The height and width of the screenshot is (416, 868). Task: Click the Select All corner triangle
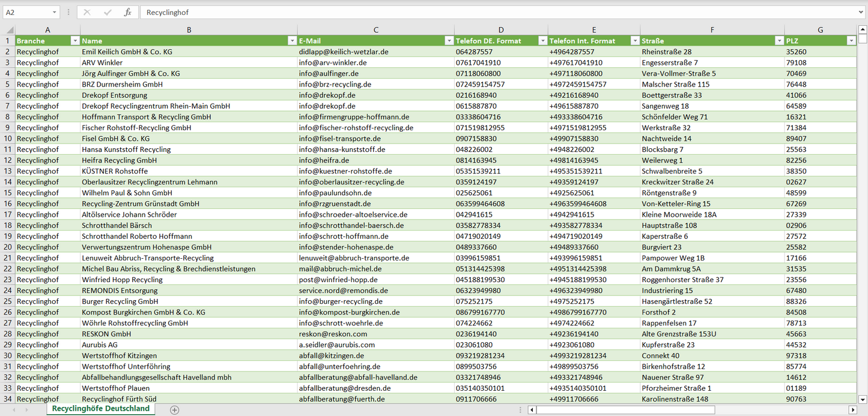[9, 30]
